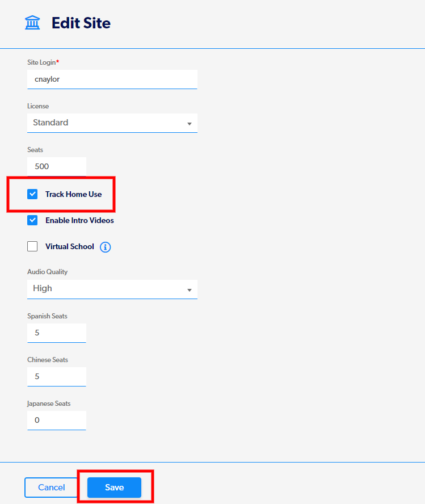
Task: Click the Seats field showing 500
Action: pos(57,166)
